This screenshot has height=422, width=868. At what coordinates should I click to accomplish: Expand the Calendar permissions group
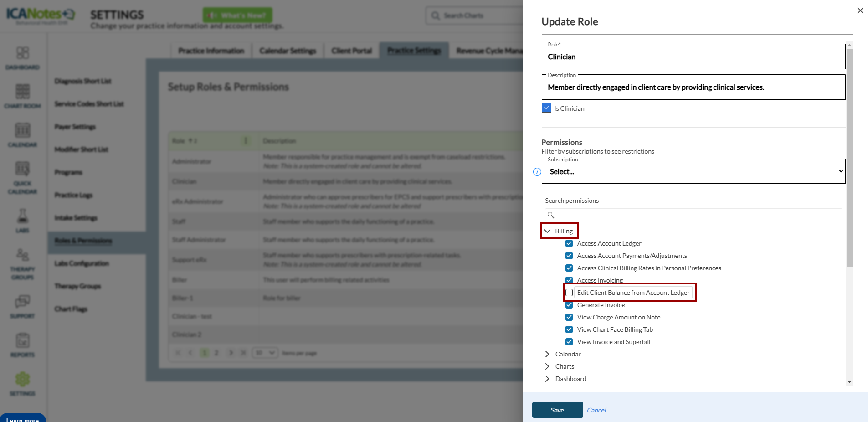tap(547, 354)
